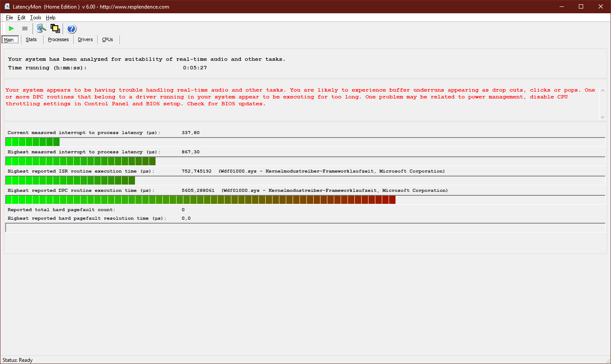
Task: Switch to the Main tab
Action: [9, 40]
